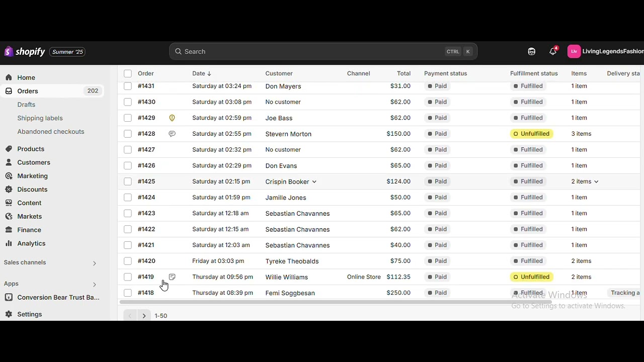The width and height of the screenshot is (644, 362).
Task: Click the table's horizontal scrollbar
Action: [x=335, y=302]
